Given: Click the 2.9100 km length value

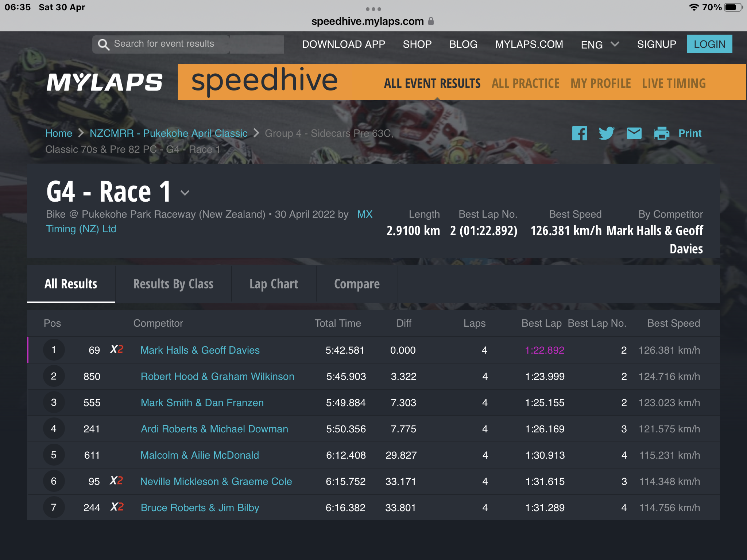Looking at the screenshot, I should (413, 230).
